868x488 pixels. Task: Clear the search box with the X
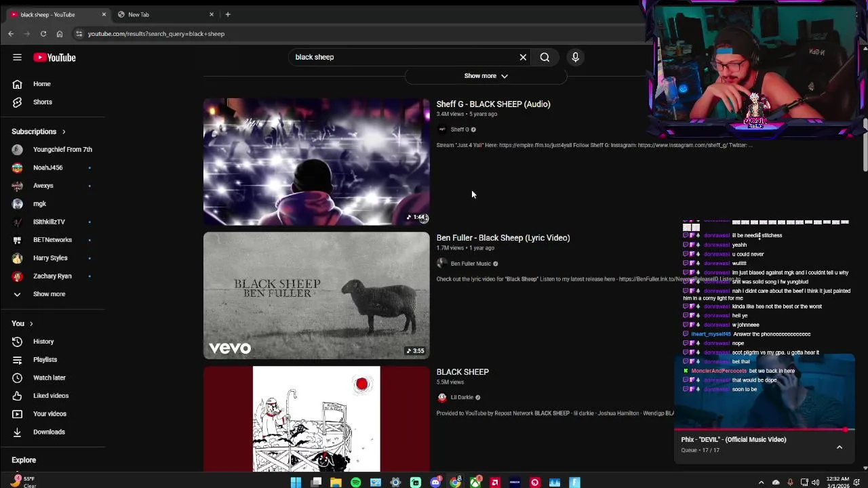click(523, 58)
